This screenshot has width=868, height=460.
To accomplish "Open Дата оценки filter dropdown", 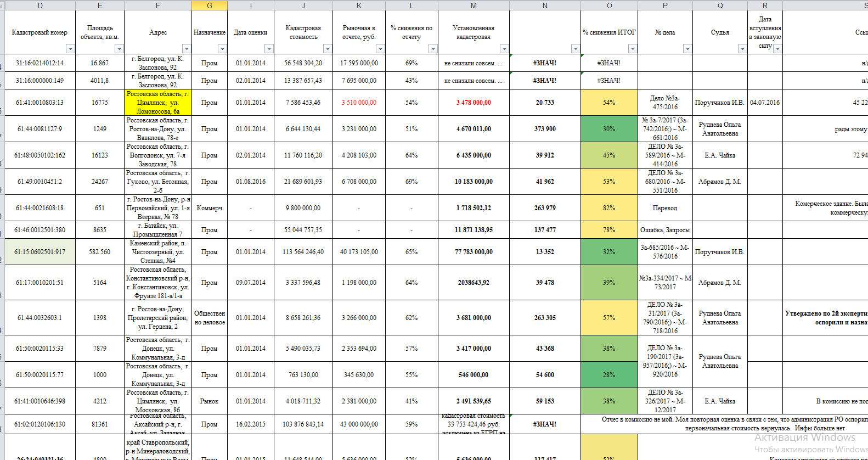I will 269,49.
